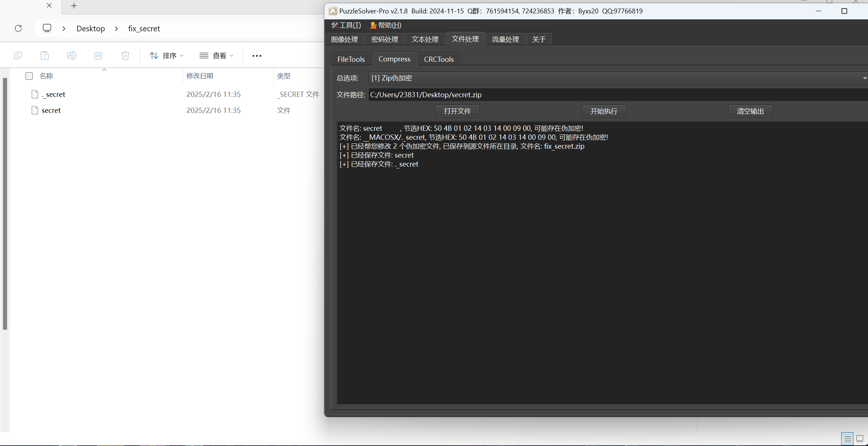Expand the chevron after This PC icon
This screenshot has width=868, height=446.
(x=64, y=29)
